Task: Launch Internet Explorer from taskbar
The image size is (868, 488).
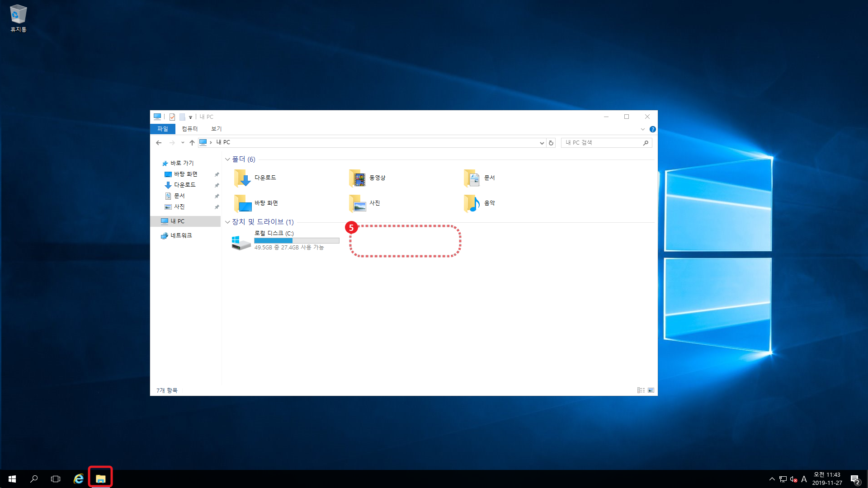Action: tap(79, 479)
